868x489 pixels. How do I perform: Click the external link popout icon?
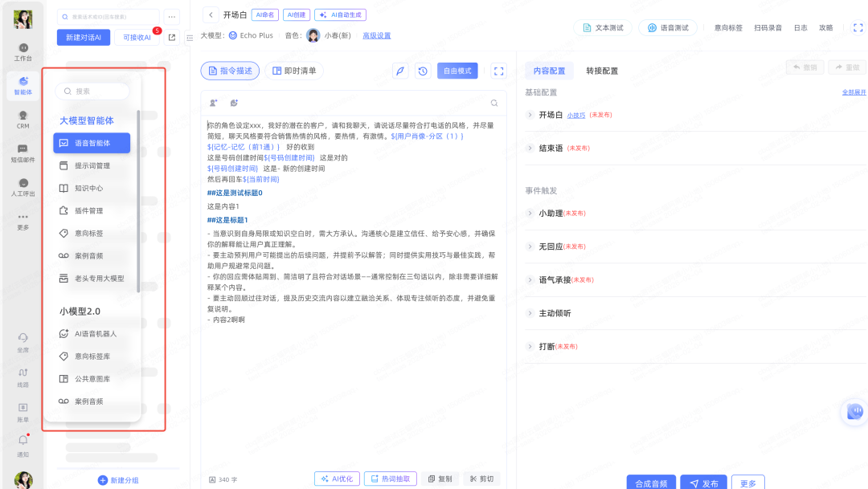pos(172,37)
